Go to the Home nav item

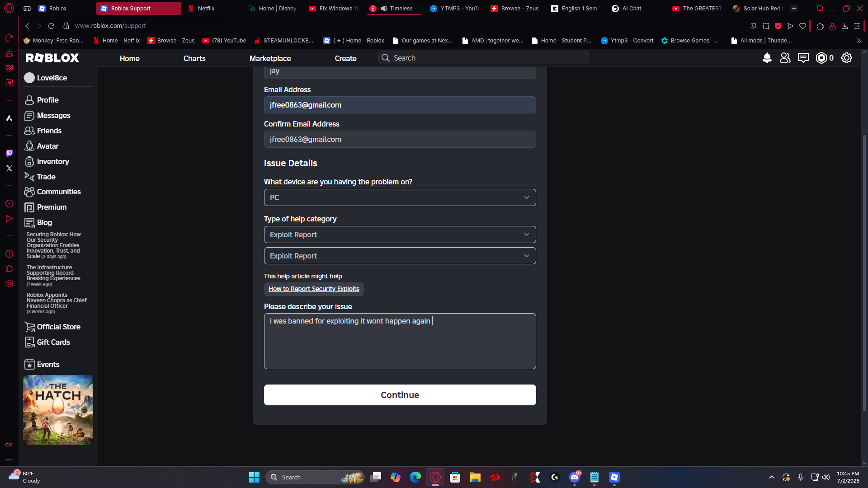[129, 58]
